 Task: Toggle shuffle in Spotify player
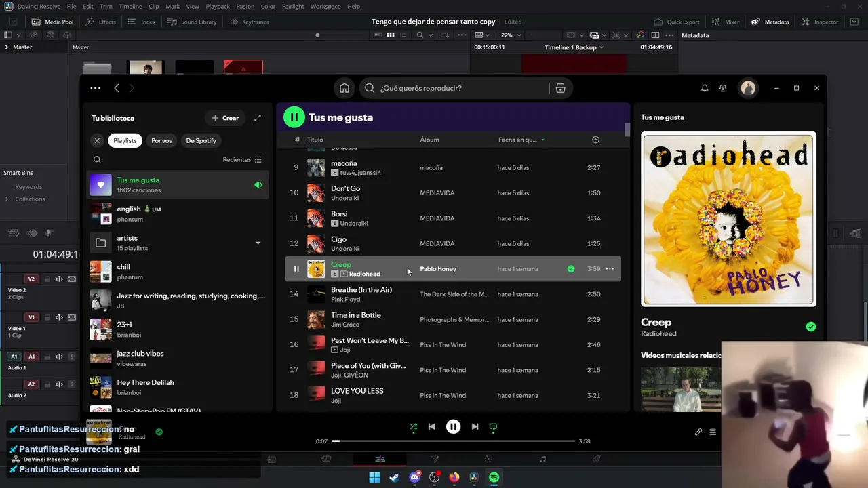pyautogui.click(x=414, y=426)
